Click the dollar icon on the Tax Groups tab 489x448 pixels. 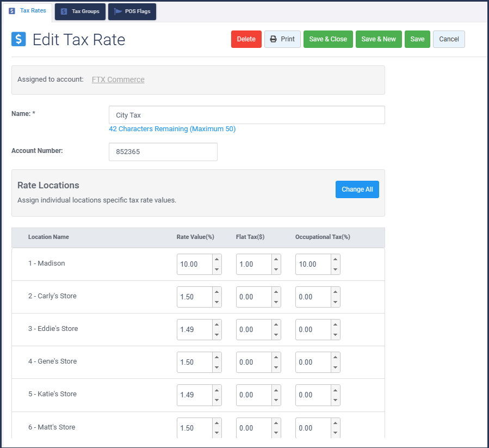(63, 11)
